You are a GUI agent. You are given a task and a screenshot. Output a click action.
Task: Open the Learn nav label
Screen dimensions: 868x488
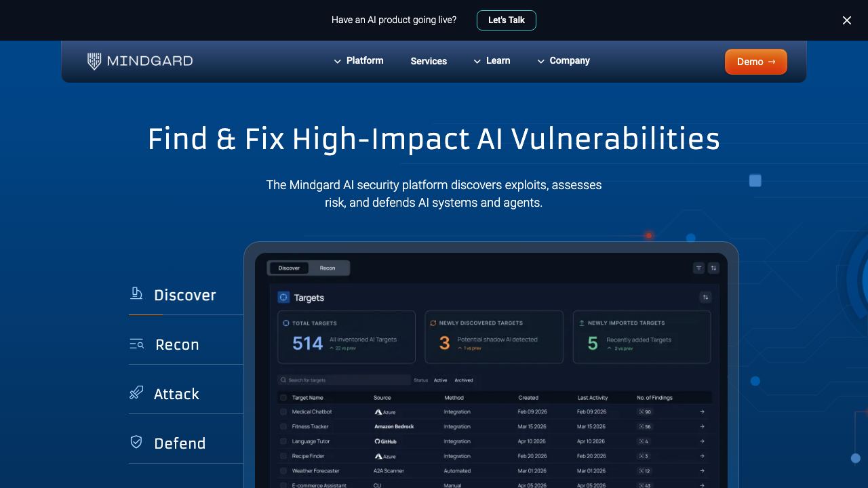coord(498,60)
